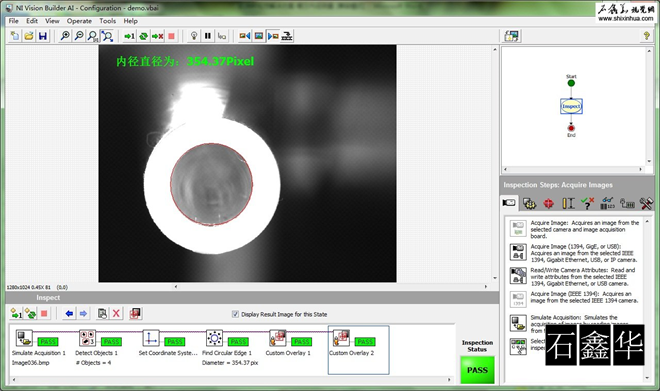Viewport: 660px width, 391px height.
Task: Click the zoom in magnifier
Action: [x=65, y=36]
